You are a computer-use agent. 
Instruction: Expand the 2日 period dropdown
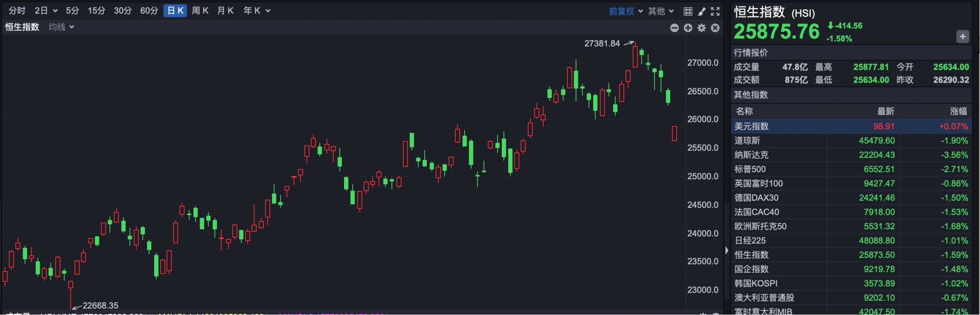point(46,11)
